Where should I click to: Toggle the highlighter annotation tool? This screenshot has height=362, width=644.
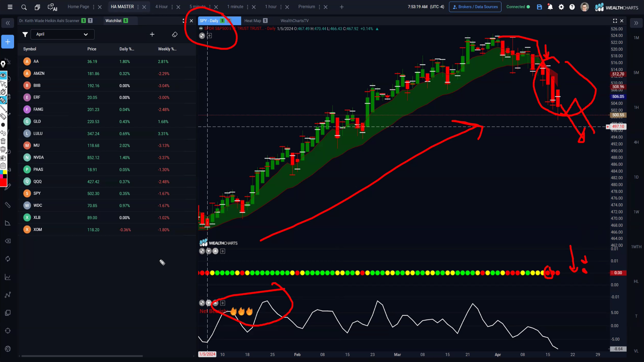click(3, 100)
